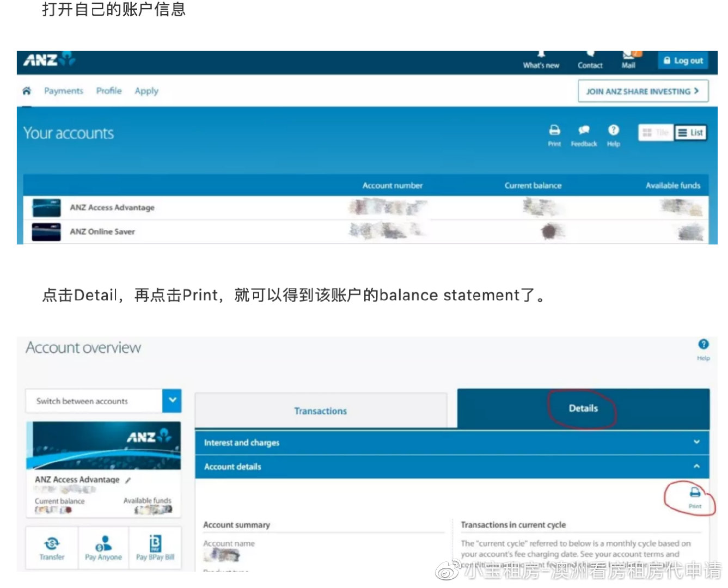Open Pay BPay Bill
Viewport: 728px width, 588px height.
pyautogui.click(x=155, y=548)
